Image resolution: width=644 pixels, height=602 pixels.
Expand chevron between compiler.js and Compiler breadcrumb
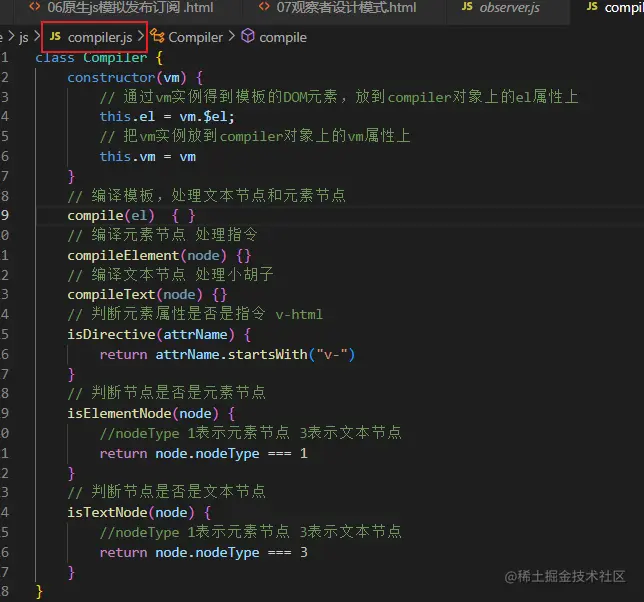(x=141, y=37)
